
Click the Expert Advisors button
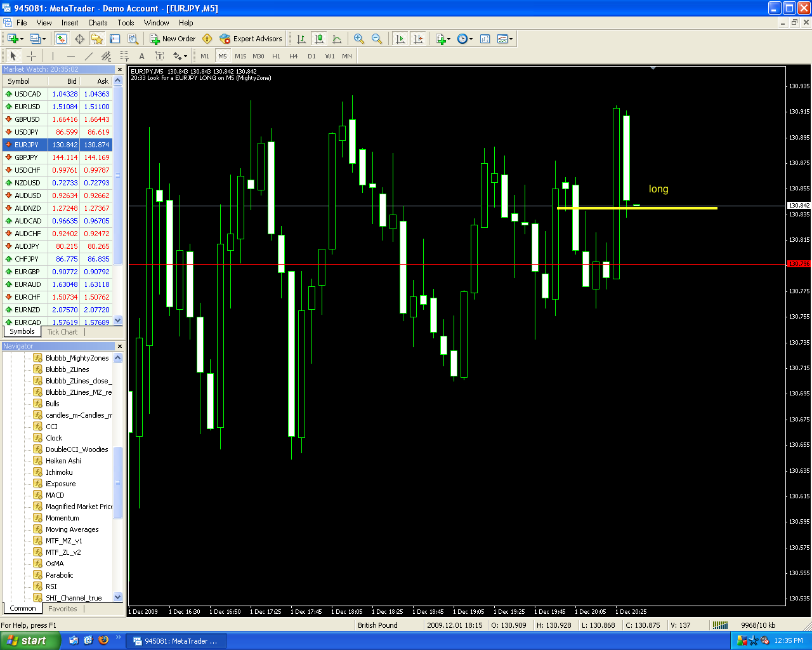click(251, 39)
